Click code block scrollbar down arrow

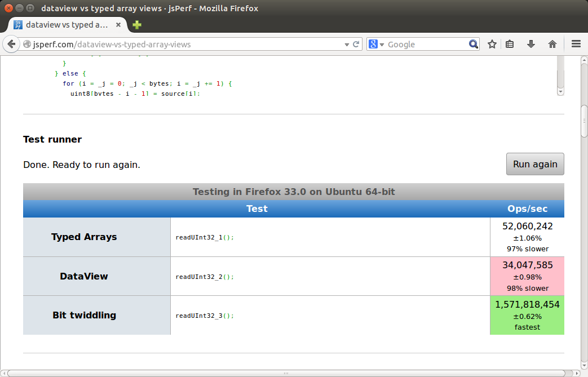point(560,92)
